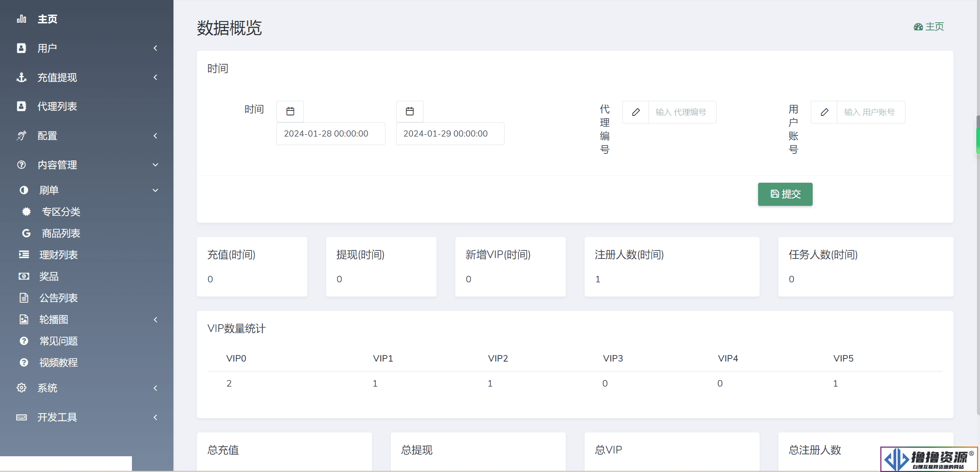Open the 商品列表 submenu item
980x472 pixels.
[x=61, y=233]
